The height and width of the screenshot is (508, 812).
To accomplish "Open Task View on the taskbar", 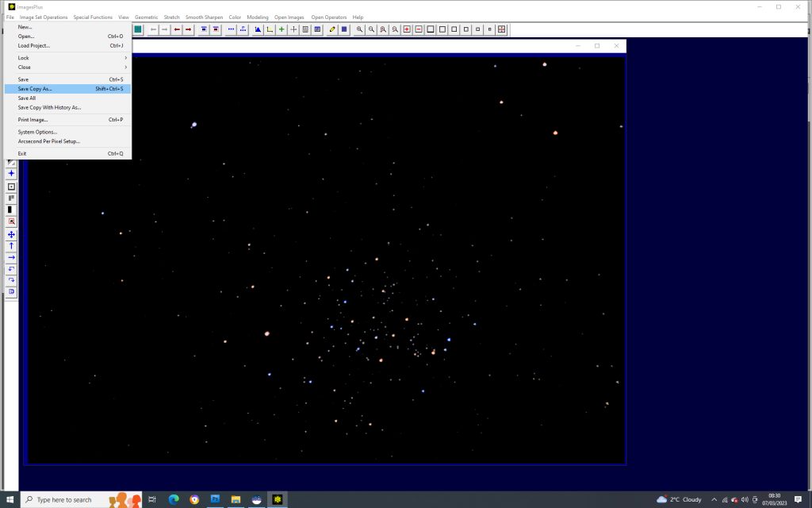I will 152,500.
